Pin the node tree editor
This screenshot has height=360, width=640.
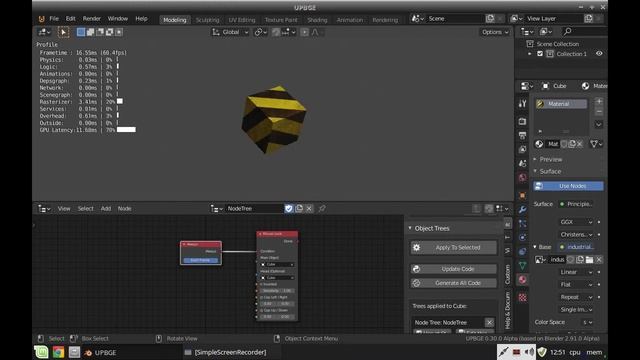tap(322, 209)
